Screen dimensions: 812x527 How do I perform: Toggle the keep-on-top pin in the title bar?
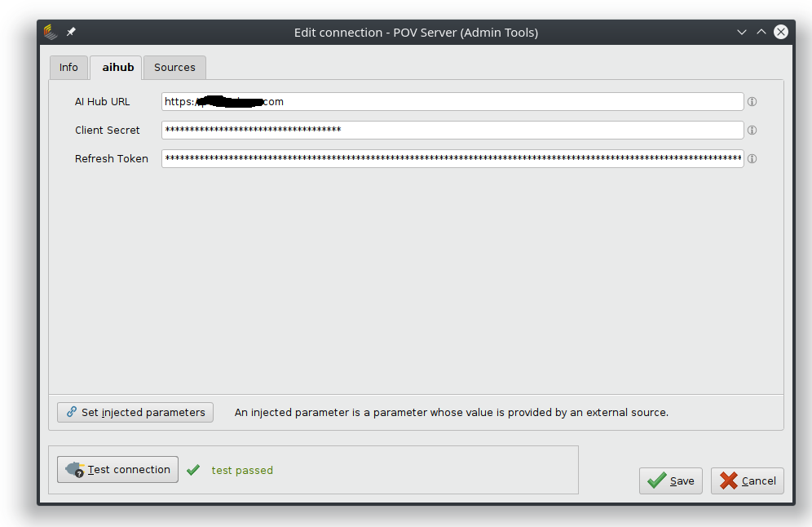coord(71,32)
